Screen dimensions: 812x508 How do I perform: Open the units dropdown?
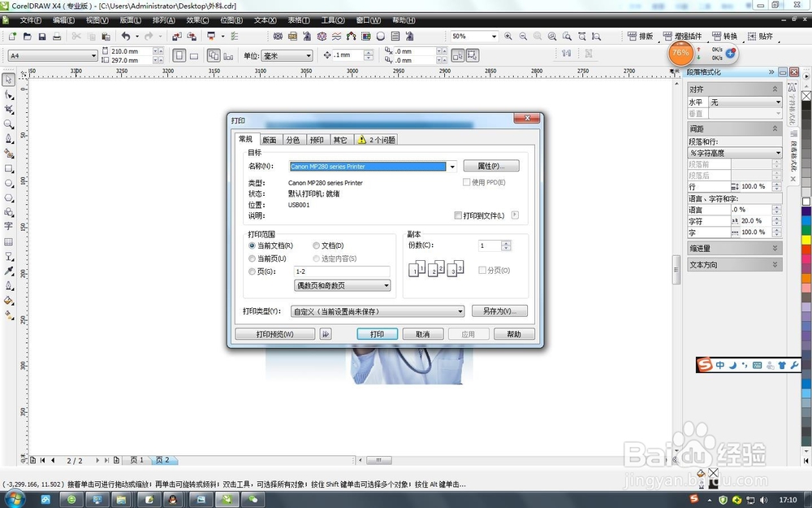(309, 55)
